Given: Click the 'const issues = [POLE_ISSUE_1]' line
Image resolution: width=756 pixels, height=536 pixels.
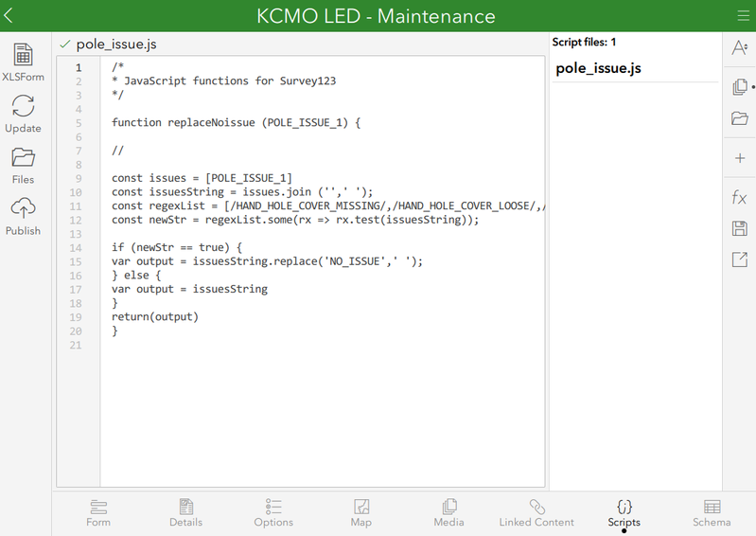Looking at the screenshot, I should [x=202, y=178].
